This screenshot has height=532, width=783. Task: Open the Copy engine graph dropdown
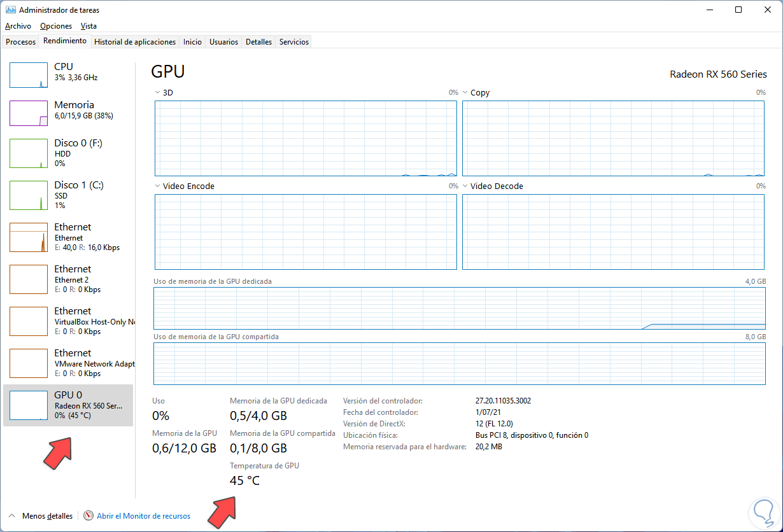coord(465,93)
